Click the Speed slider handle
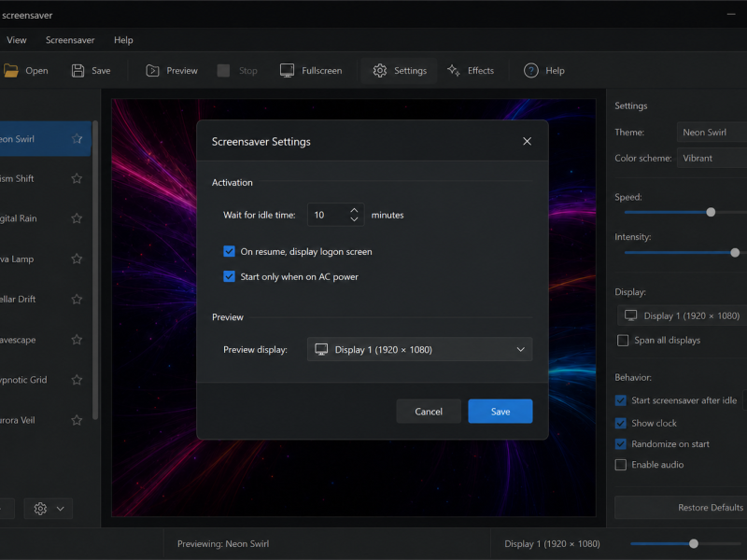Image resolution: width=747 pixels, height=560 pixels. [711, 213]
